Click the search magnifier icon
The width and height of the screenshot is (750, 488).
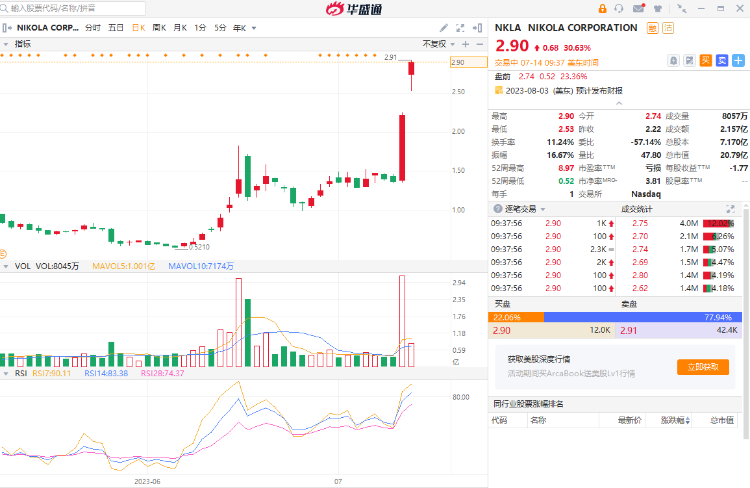pyautogui.click(x=4, y=8)
